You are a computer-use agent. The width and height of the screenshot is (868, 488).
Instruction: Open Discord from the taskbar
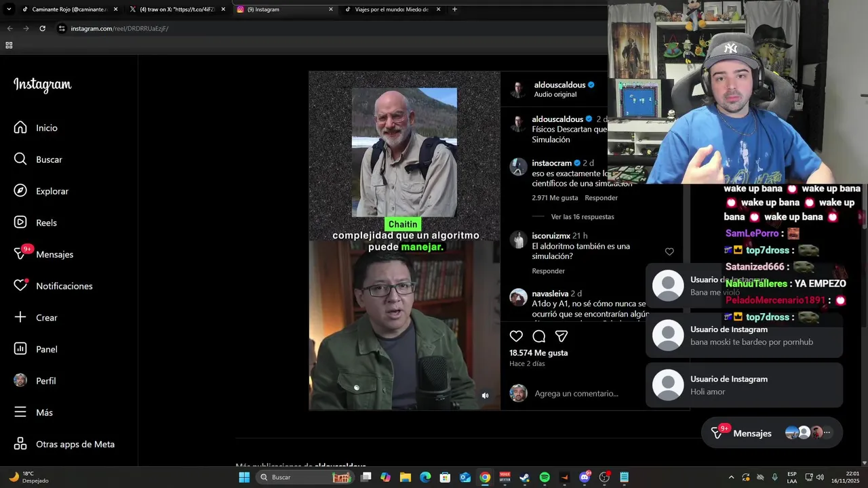585,477
